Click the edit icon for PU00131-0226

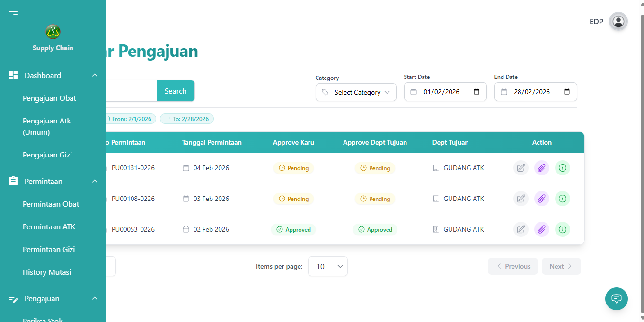[x=521, y=168]
